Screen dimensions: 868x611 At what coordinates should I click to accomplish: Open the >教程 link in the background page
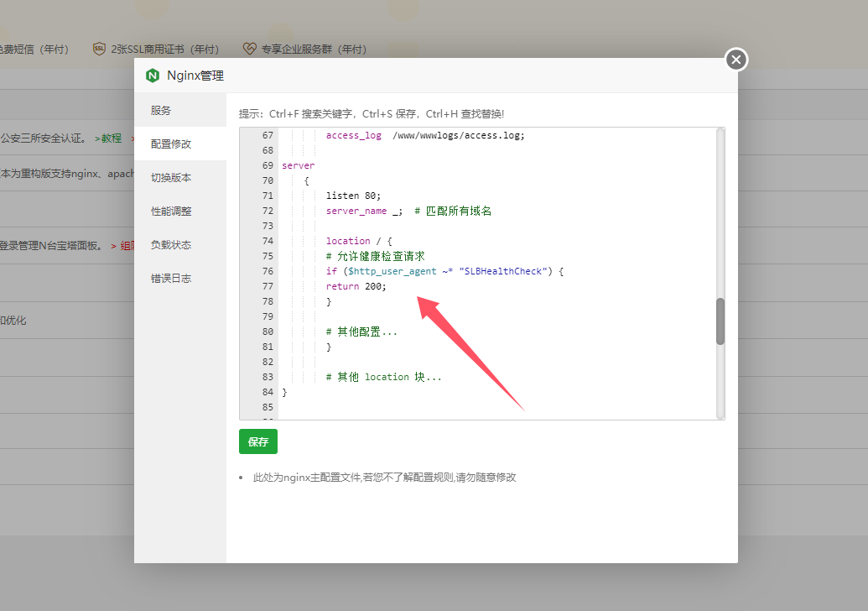coord(108,138)
